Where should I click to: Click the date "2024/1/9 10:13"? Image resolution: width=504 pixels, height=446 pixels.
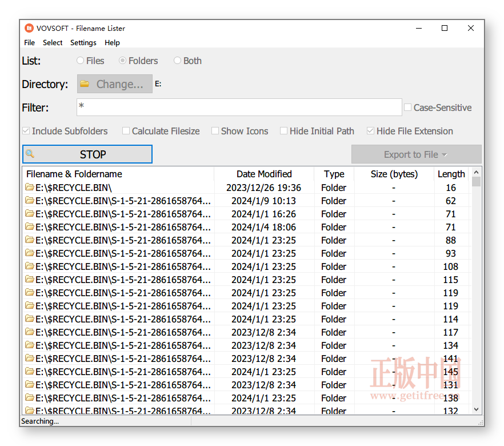pyautogui.click(x=263, y=201)
